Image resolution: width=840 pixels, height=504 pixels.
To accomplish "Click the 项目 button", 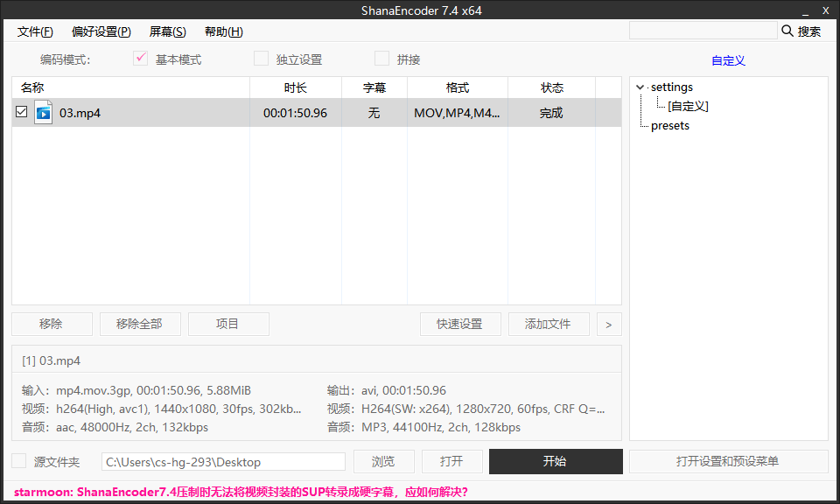I will click(228, 324).
